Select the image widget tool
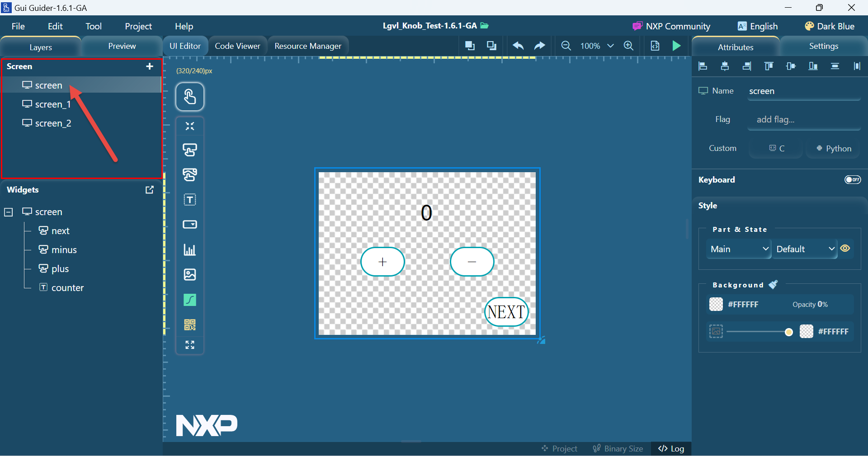Image resolution: width=868 pixels, height=456 pixels. click(x=190, y=274)
